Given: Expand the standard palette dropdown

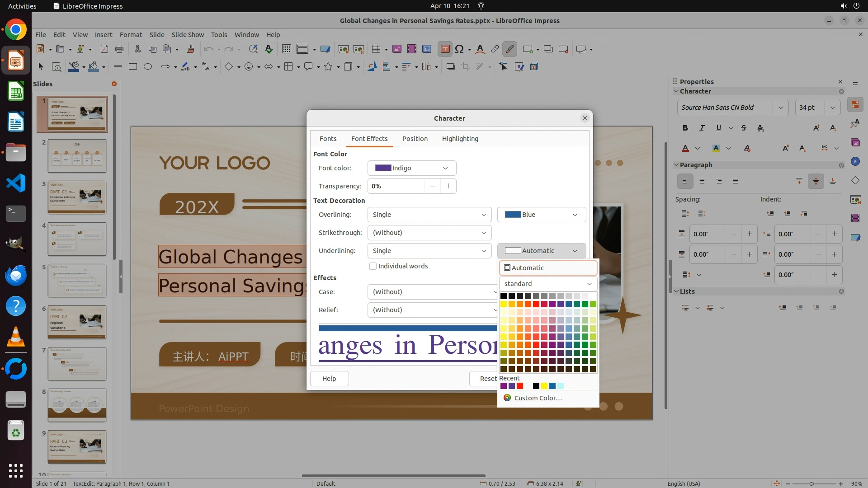Looking at the screenshot, I should coord(548,284).
